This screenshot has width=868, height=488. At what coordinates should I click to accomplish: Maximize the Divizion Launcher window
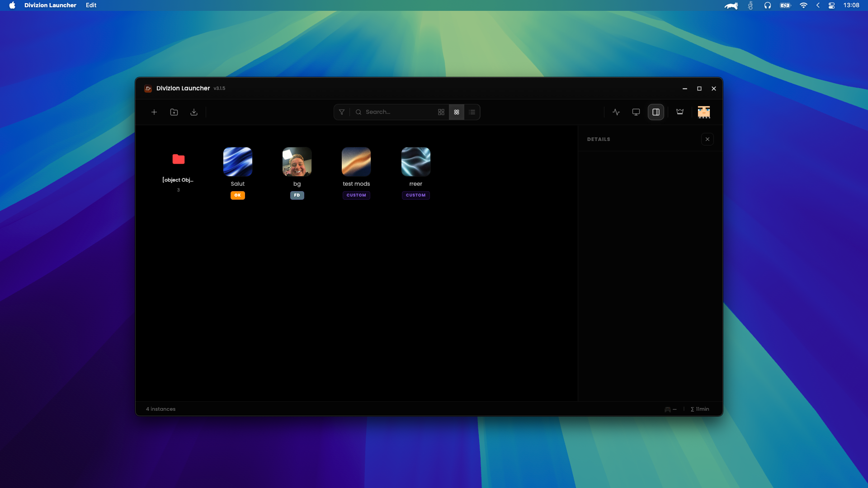point(699,89)
